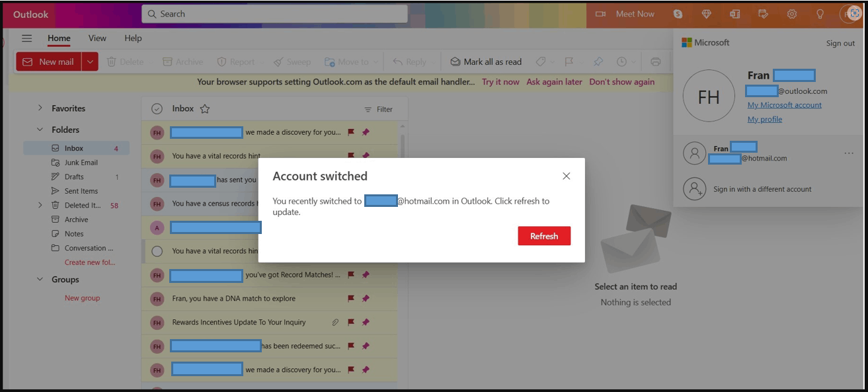The height and width of the screenshot is (392, 868).
Task: Toggle the selection circle on the highlighted vital records email
Action: coord(157,251)
